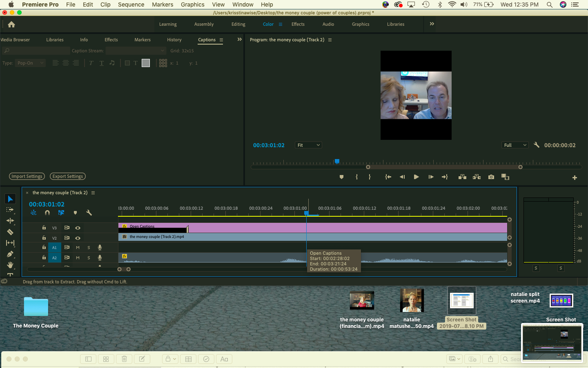
Task: Toggle linked selection in timeline
Action: [61, 213]
